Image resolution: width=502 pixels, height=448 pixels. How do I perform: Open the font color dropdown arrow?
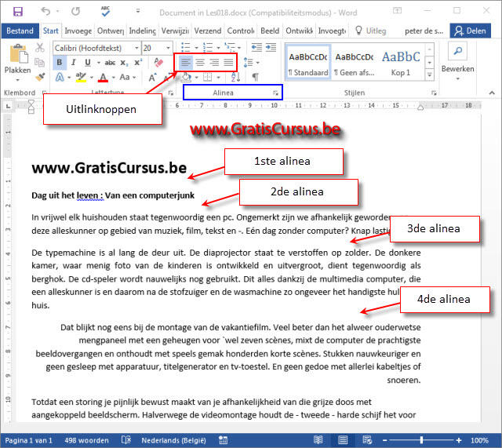click(x=113, y=78)
